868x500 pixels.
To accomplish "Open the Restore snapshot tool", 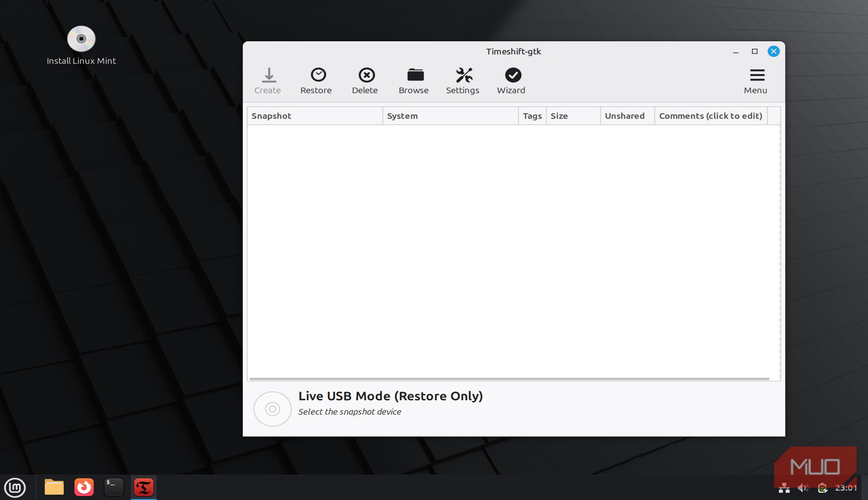I will (x=316, y=81).
